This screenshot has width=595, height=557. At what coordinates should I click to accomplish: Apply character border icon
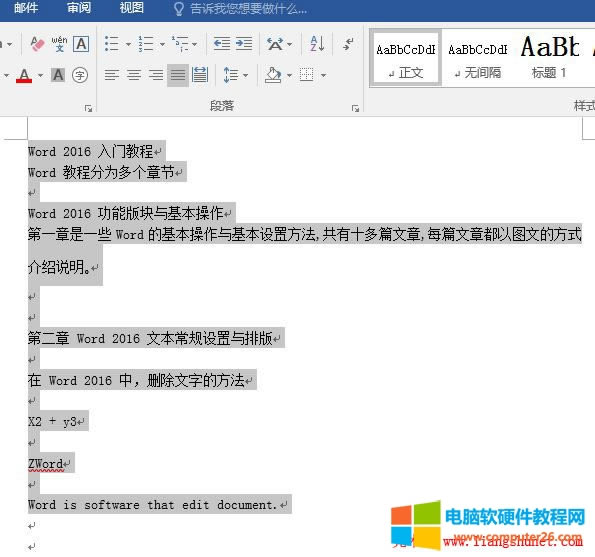(x=81, y=44)
